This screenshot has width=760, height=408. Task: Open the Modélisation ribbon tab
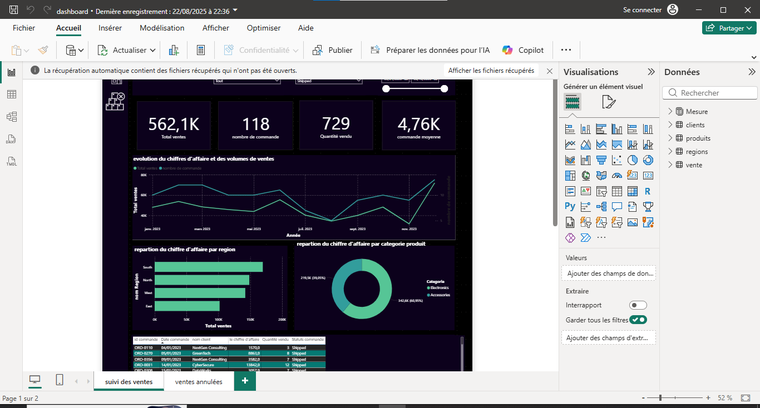pyautogui.click(x=161, y=28)
